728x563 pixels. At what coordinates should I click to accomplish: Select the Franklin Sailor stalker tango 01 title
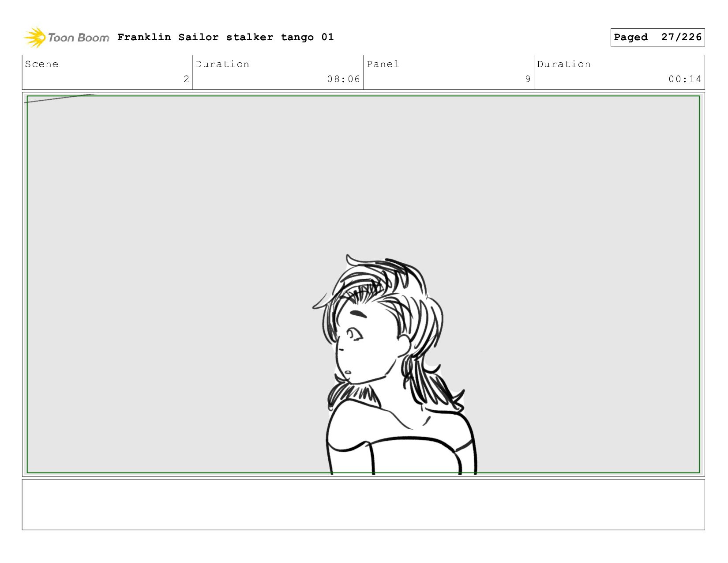coord(225,37)
